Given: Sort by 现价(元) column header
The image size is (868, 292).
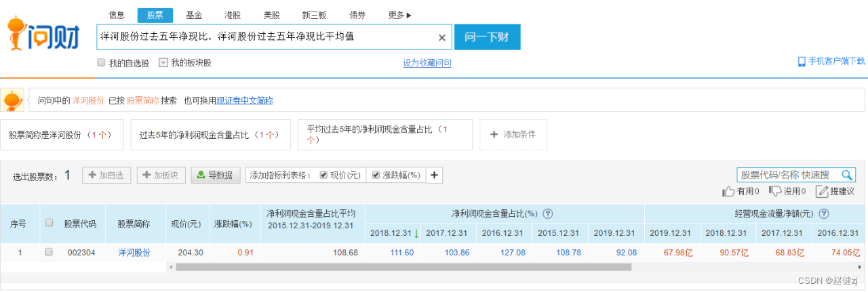Looking at the screenshot, I should 185,224.
